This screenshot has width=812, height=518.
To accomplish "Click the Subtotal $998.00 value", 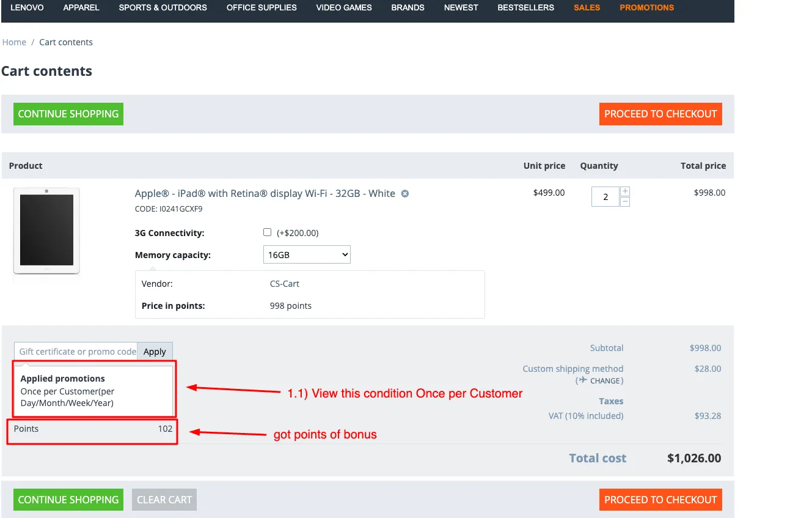I will coord(706,348).
